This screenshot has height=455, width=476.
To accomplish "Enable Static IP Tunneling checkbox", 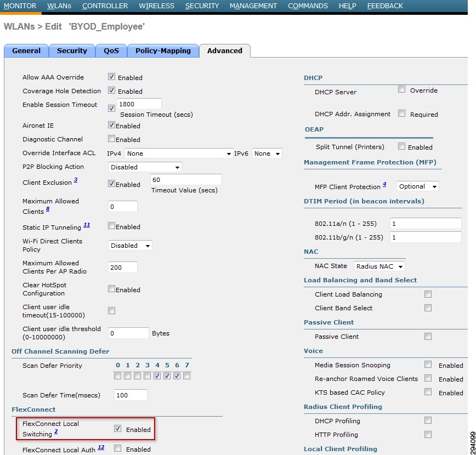I will pos(111,226).
